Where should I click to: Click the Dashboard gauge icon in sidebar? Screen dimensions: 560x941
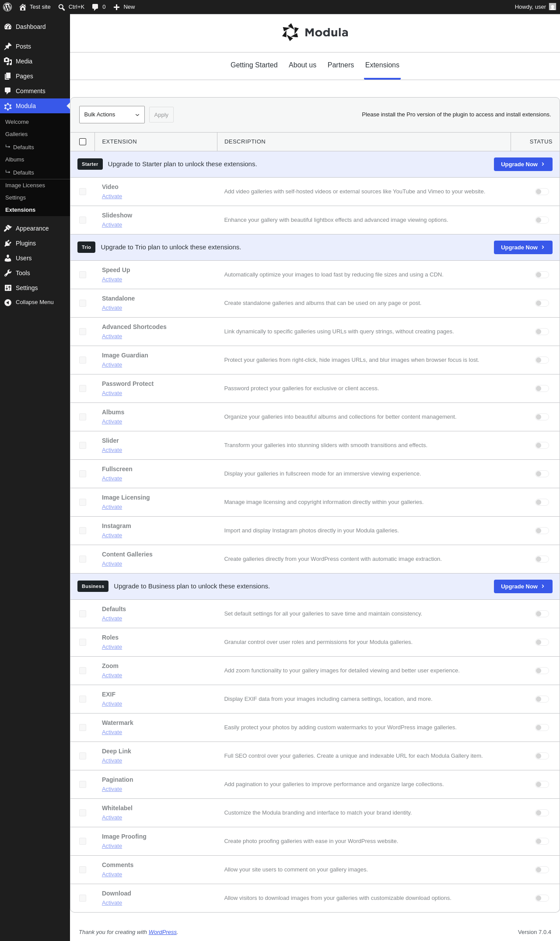pyautogui.click(x=8, y=27)
